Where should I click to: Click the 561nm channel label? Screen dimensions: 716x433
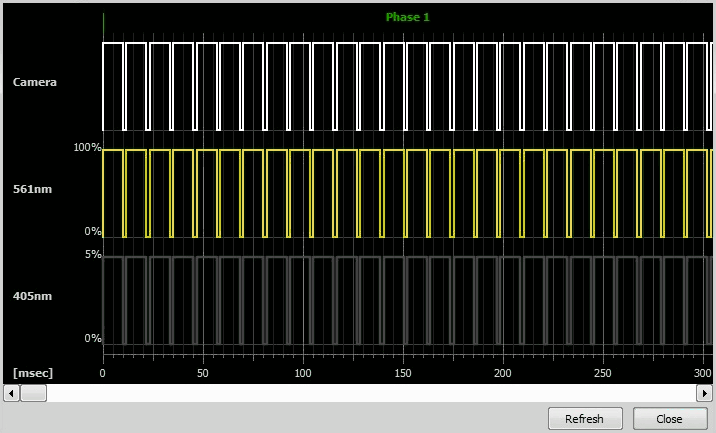[x=32, y=189]
